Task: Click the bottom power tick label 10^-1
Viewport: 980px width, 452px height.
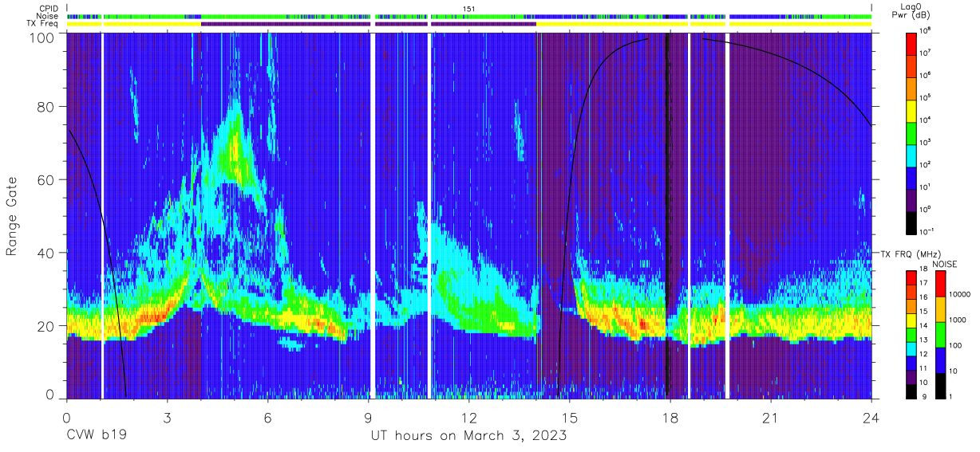Action: (927, 231)
